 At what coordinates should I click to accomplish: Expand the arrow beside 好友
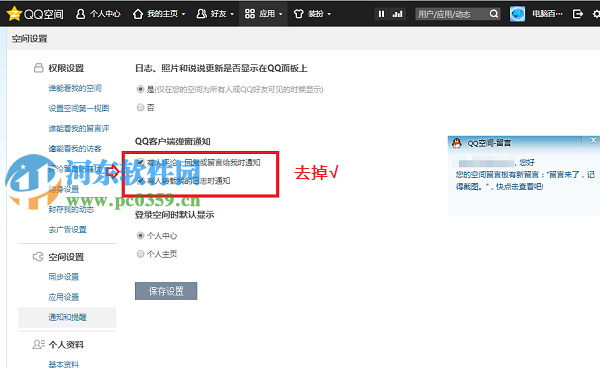click(x=232, y=15)
